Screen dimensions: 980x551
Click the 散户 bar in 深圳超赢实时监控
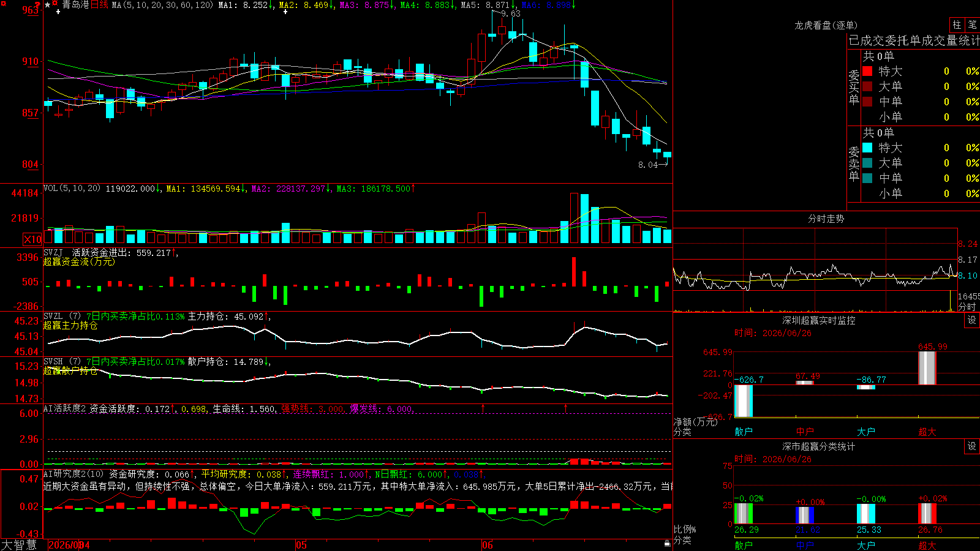pos(744,401)
